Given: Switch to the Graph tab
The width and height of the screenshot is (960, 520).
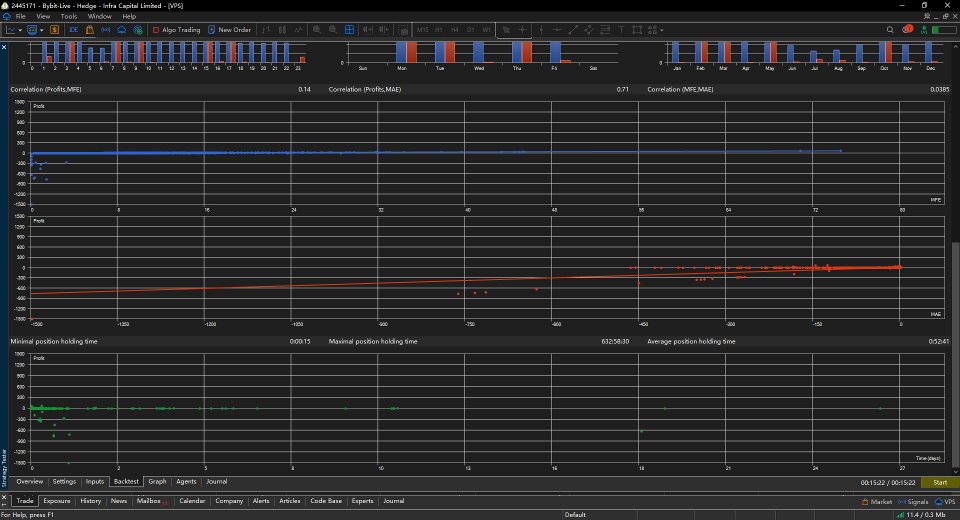Looking at the screenshot, I should click(157, 481).
